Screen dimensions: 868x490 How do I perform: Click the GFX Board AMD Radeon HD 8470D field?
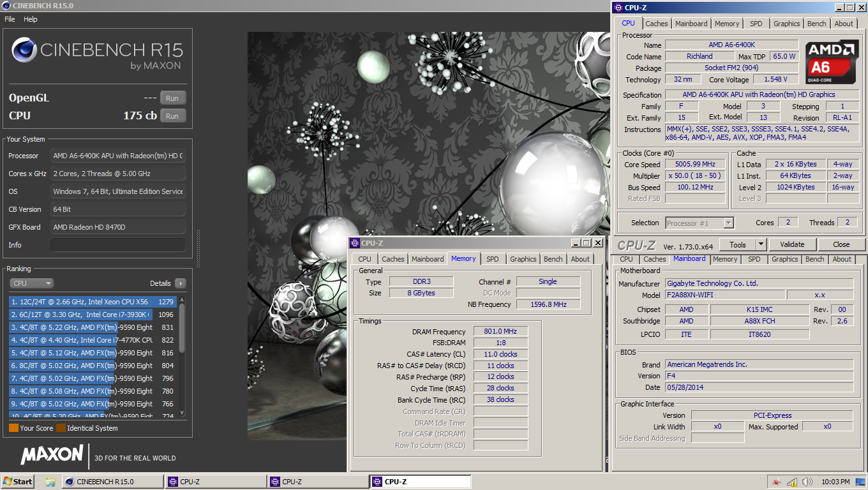click(x=118, y=227)
